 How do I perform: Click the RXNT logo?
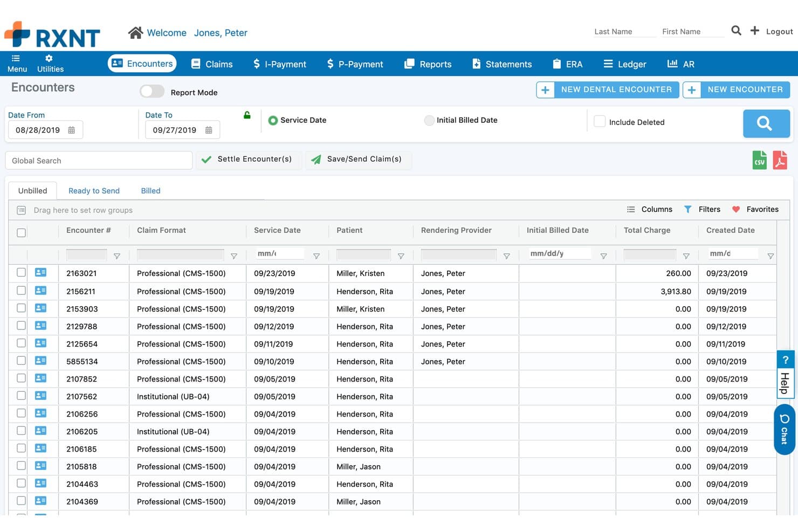click(52, 36)
